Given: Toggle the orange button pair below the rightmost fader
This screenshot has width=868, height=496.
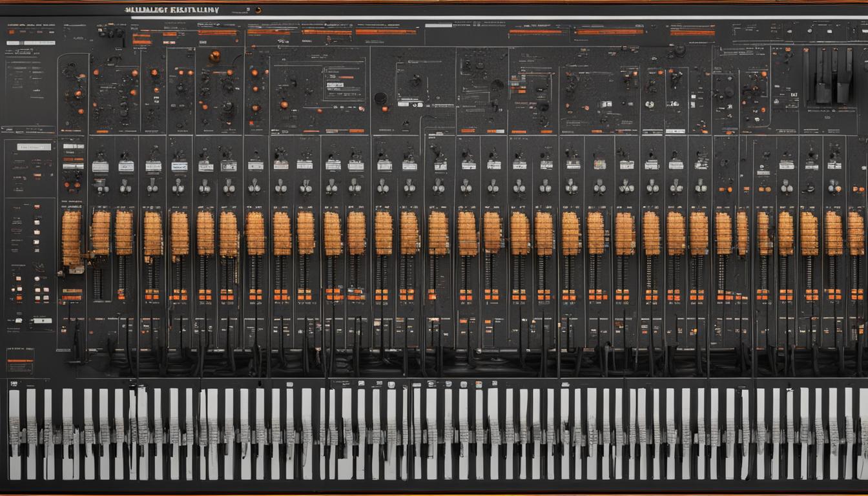Looking at the screenshot, I should [856, 294].
